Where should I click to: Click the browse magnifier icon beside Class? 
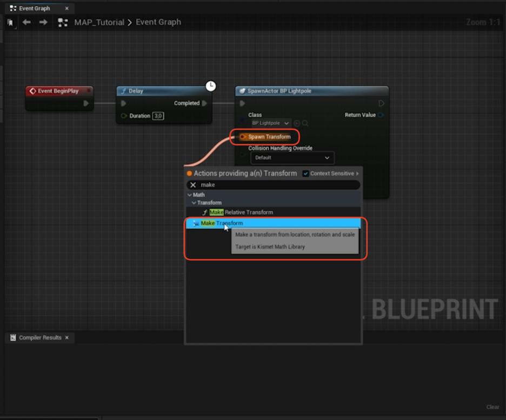coord(305,123)
